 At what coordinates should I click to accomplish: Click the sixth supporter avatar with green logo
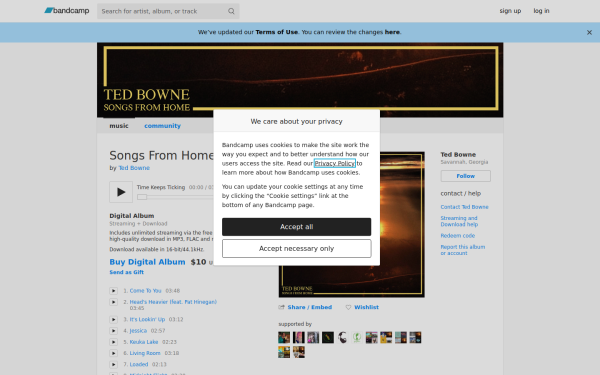pyautogui.click(x=357, y=338)
